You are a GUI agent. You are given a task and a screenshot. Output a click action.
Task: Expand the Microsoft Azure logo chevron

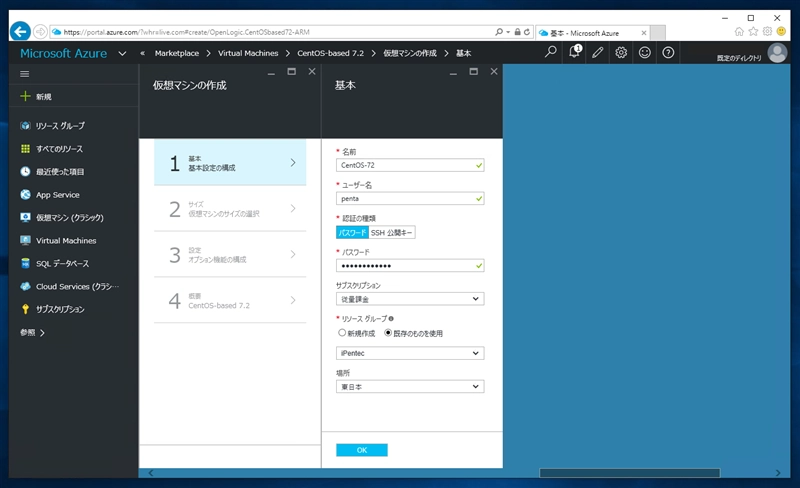[122, 53]
